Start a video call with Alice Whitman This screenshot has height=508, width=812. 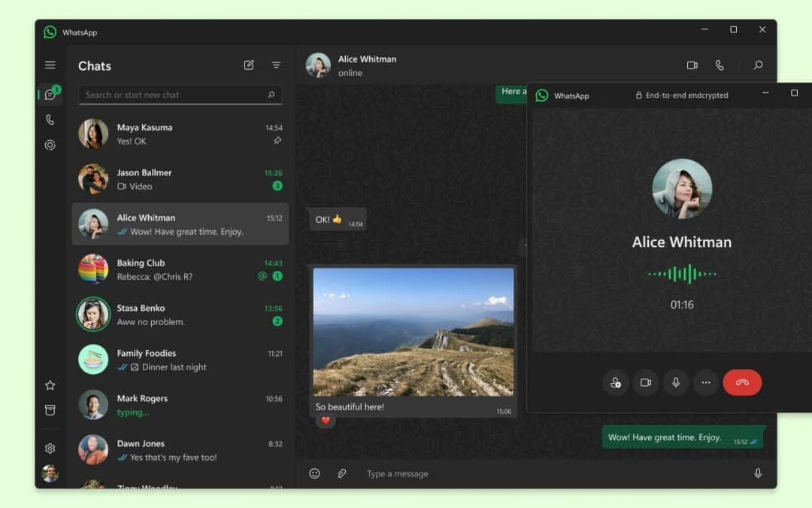690,65
